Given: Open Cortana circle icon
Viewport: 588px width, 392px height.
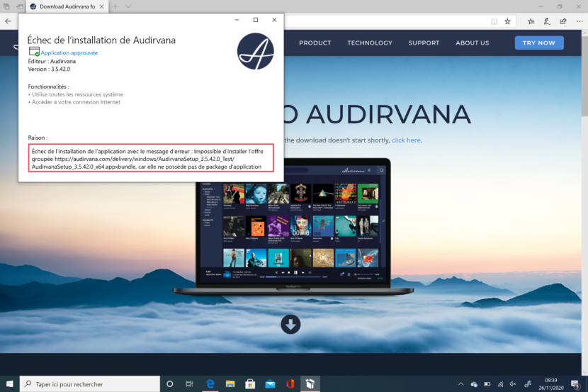Looking at the screenshot, I should (169, 383).
